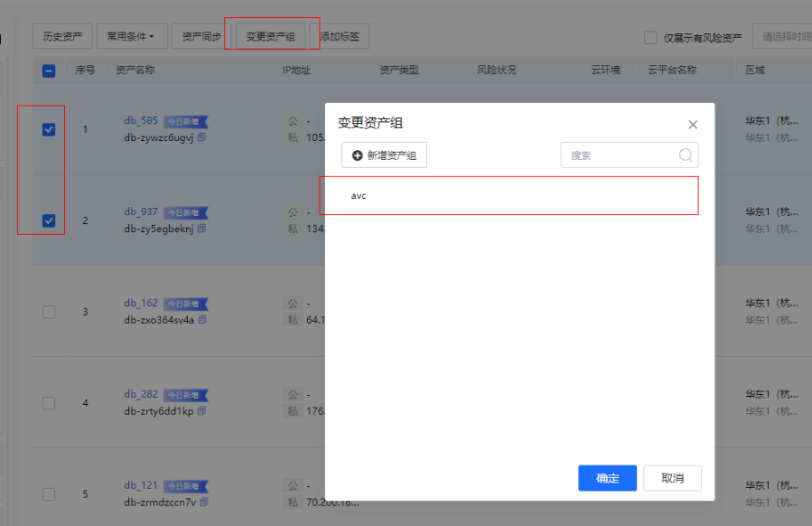Viewport: 812px width, 526px height.
Task: Click copy icon beside db-zrty6dd1kp
Action: point(201,411)
